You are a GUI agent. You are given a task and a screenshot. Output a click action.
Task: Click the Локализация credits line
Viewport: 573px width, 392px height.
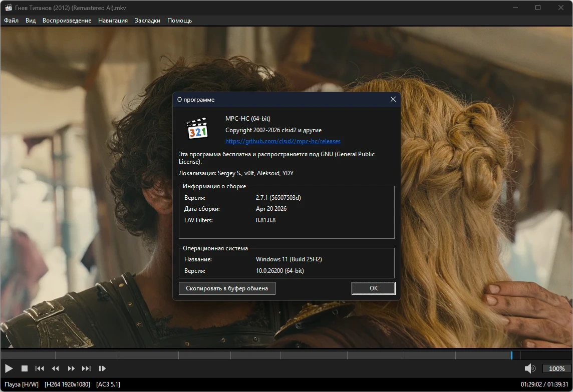coord(236,173)
